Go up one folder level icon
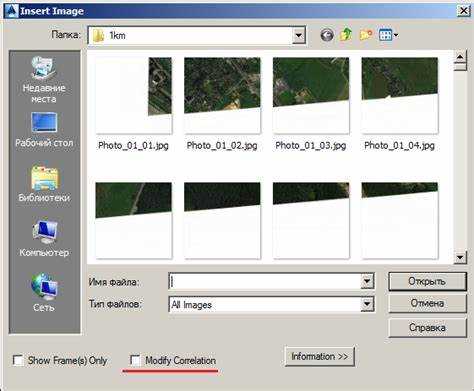 pyautogui.click(x=346, y=35)
